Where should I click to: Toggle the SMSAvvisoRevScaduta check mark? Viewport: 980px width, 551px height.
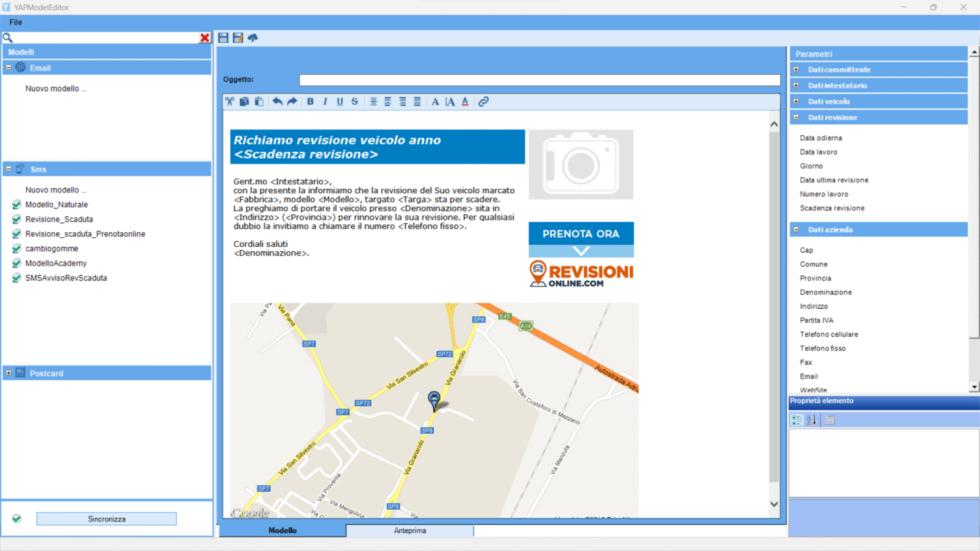pyautogui.click(x=17, y=278)
